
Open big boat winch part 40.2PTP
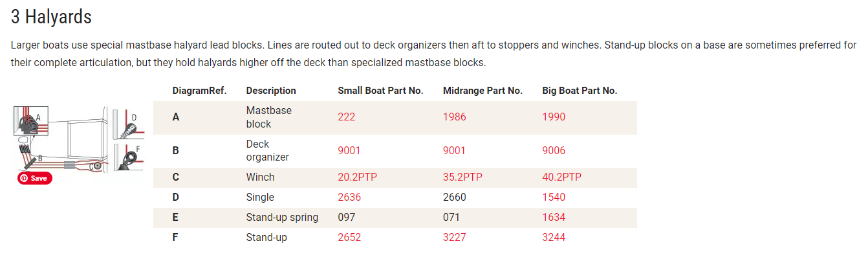pos(562,177)
